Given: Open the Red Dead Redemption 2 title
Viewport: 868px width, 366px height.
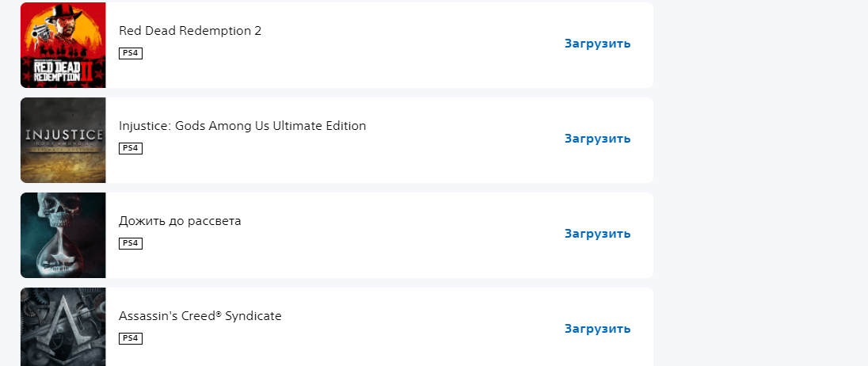Looking at the screenshot, I should (190, 31).
